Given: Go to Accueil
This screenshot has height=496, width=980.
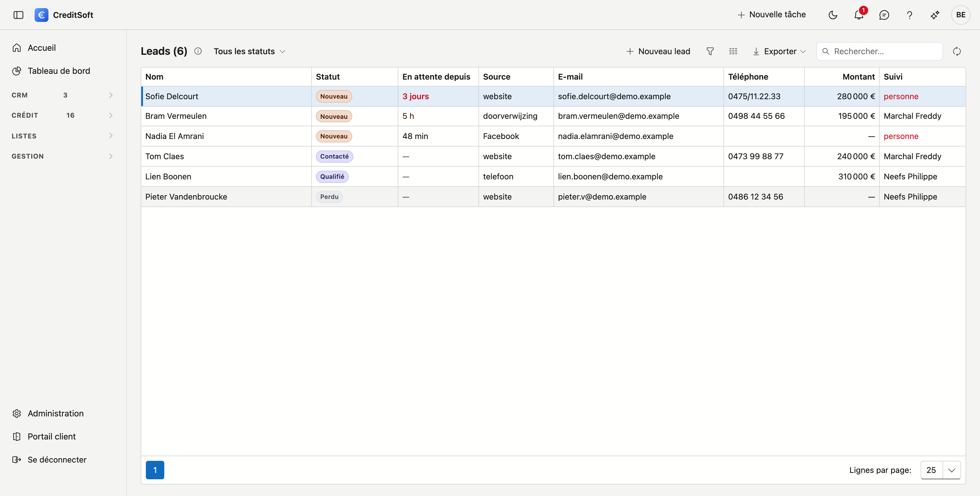Looking at the screenshot, I should click(42, 48).
